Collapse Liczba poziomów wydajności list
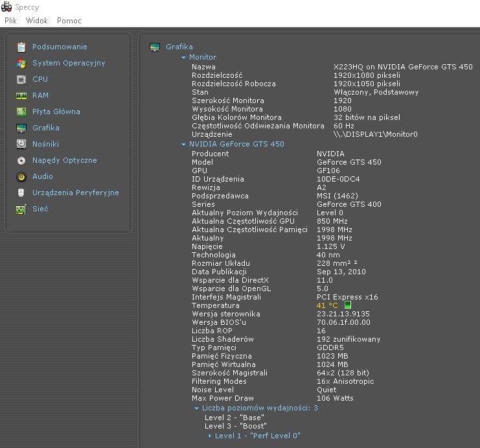 coord(197,408)
